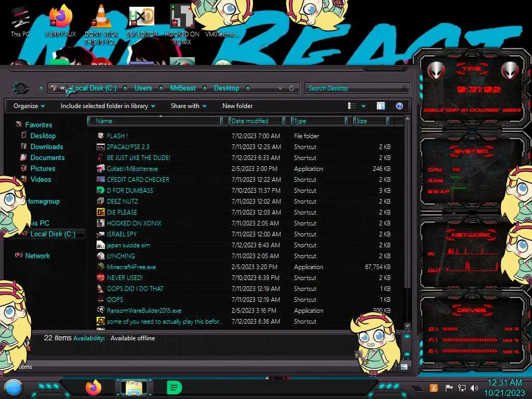Open the DONT STICK THIS IN YO... VLC icon
The image size is (532, 399).
(x=101, y=24)
